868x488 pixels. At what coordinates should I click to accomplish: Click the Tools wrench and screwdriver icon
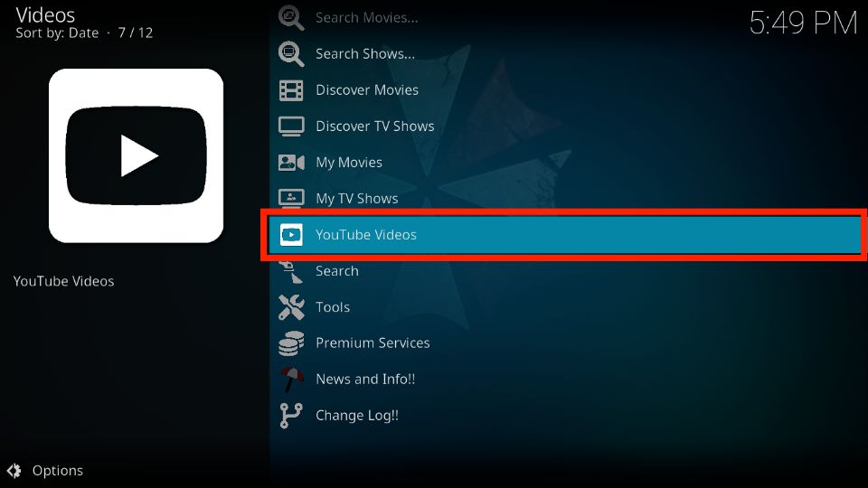coord(291,307)
